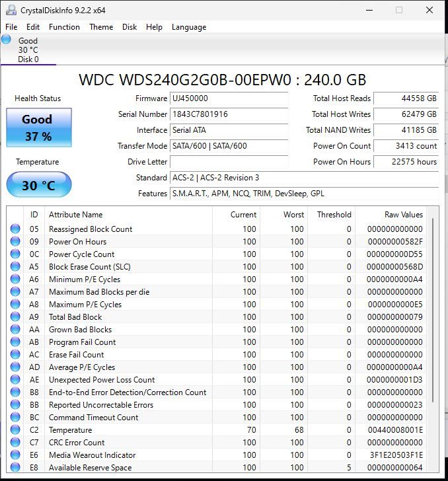Click the attribute list vertical scrollbar
The image size is (448, 481).
pos(433,310)
